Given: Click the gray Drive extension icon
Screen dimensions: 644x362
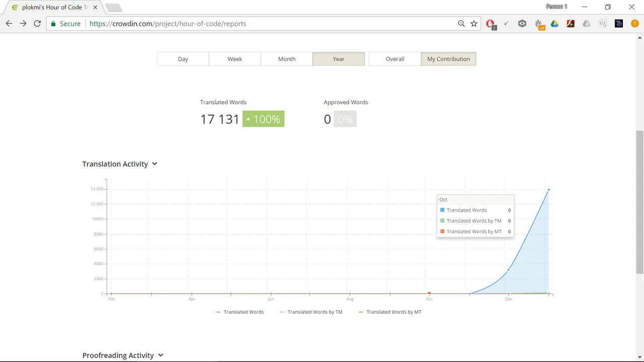Looking at the screenshot, I should tap(587, 24).
